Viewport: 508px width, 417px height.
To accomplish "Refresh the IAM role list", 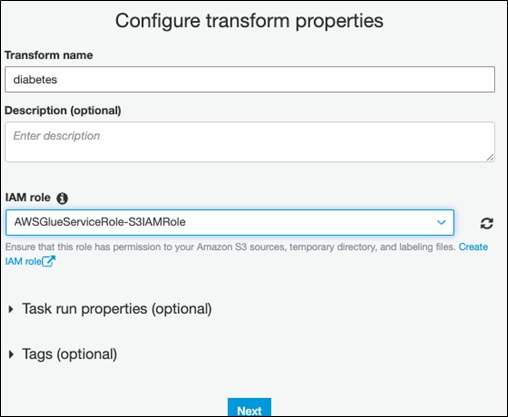I will 487,223.
